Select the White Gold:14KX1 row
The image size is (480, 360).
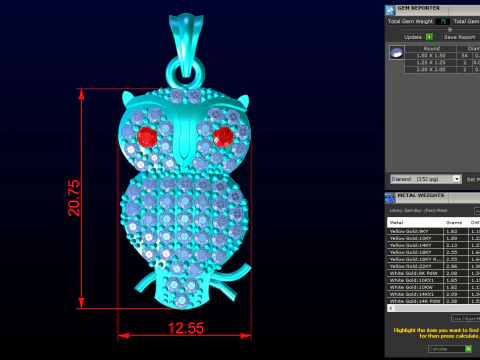tap(433, 294)
